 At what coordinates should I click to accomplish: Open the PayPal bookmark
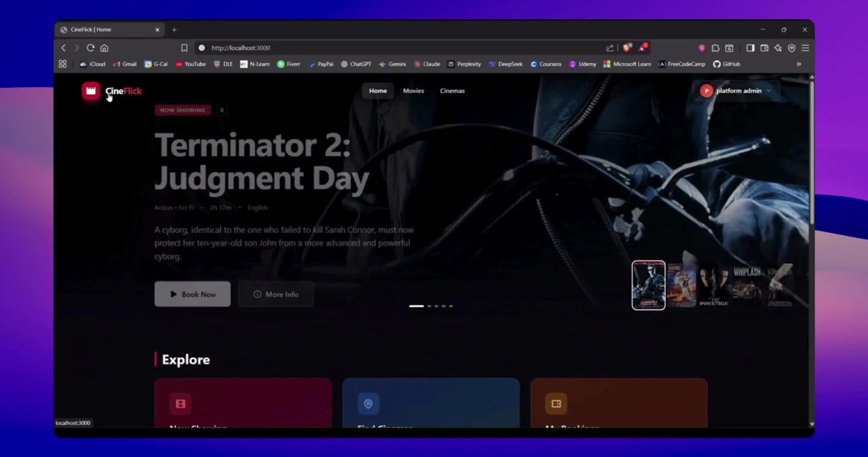(321, 64)
